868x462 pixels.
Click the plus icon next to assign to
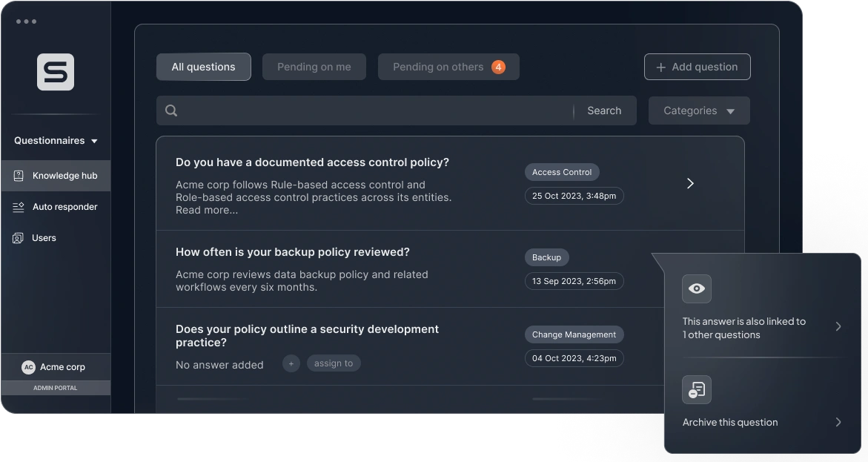coord(291,363)
